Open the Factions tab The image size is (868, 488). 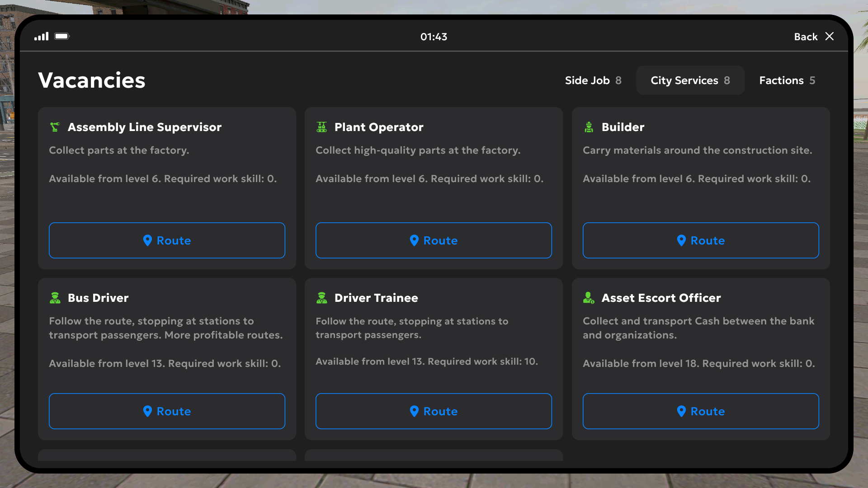tap(787, 80)
